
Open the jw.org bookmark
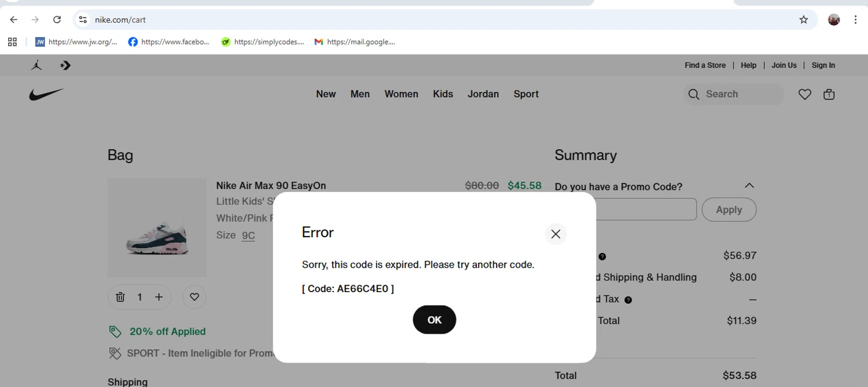pyautogui.click(x=76, y=42)
